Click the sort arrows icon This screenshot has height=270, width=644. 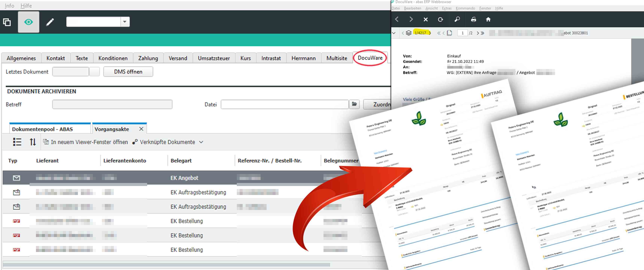33,142
